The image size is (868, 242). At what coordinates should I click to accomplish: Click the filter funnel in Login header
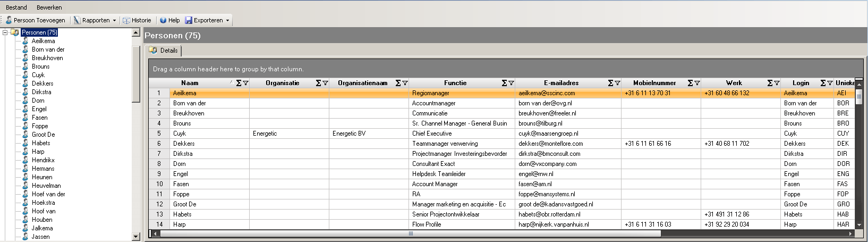pos(830,83)
